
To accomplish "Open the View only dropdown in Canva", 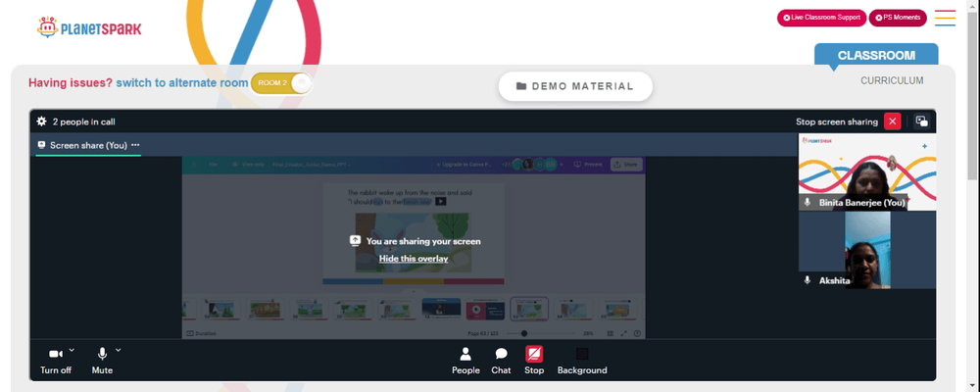I will tap(248, 165).
